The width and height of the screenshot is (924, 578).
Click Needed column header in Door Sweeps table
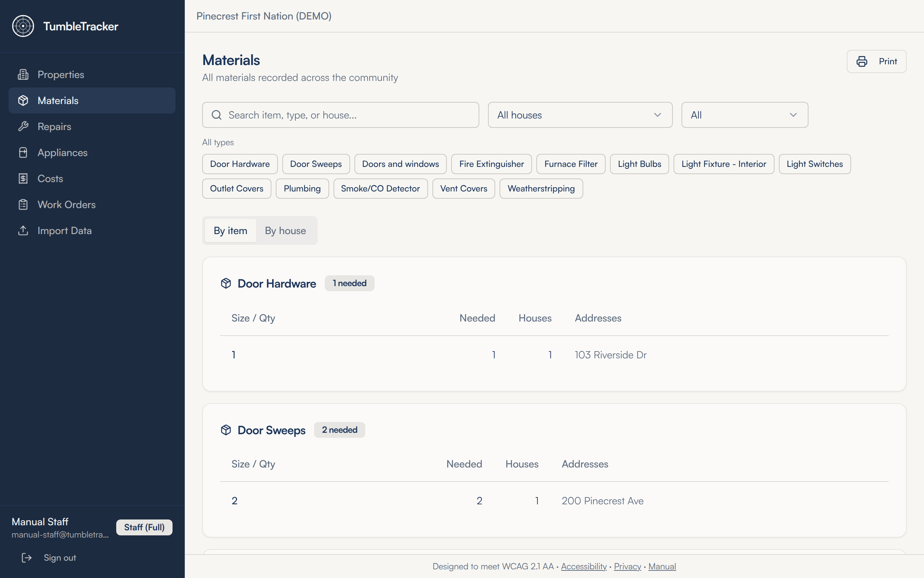tap(464, 464)
